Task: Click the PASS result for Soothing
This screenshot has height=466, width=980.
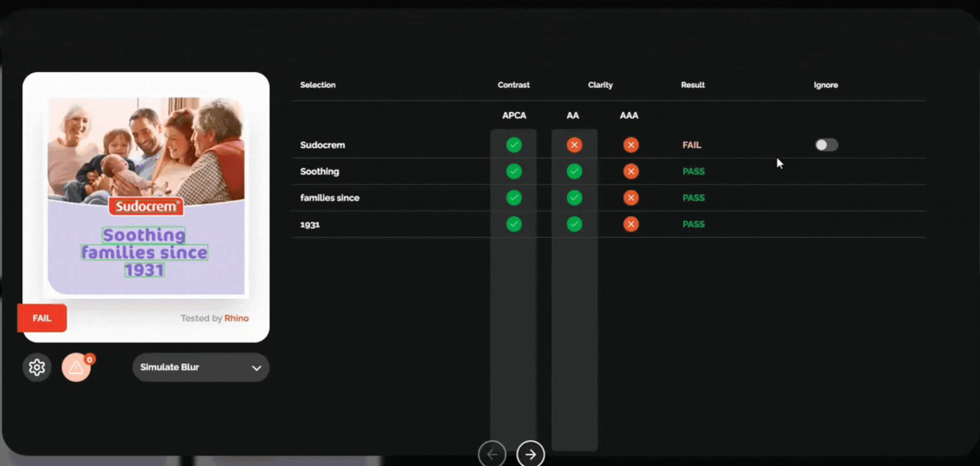Action: pos(693,171)
